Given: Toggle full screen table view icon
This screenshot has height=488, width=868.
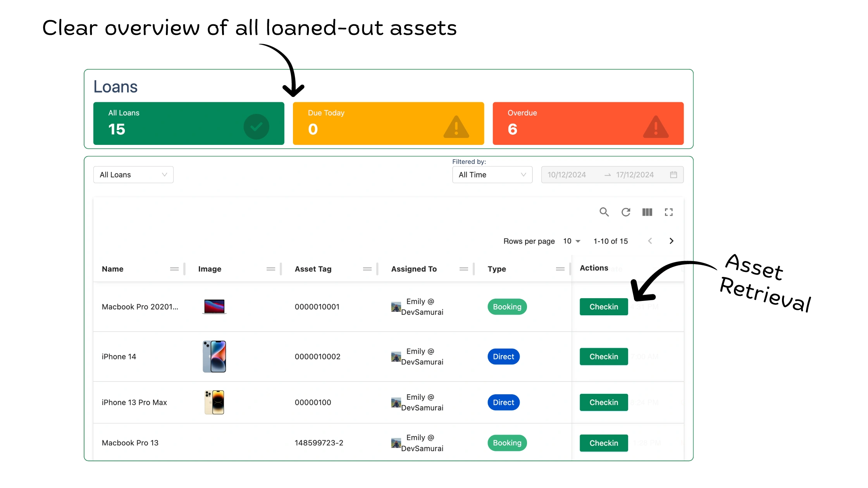Looking at the screenshot, I should click(669, 212).
